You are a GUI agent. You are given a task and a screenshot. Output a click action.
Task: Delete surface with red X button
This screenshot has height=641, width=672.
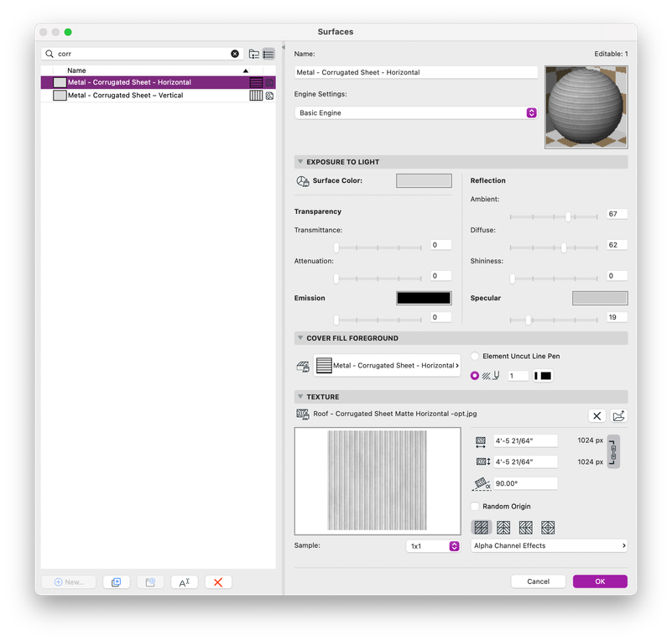click(218, 582)
